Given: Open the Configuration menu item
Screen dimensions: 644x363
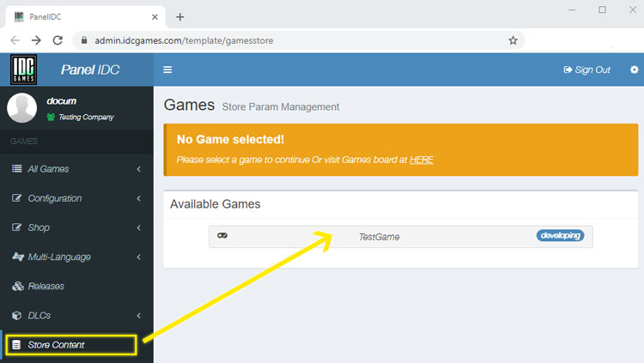Looking at the screenshot, I should pyautogui.click(x=76, y=198).
